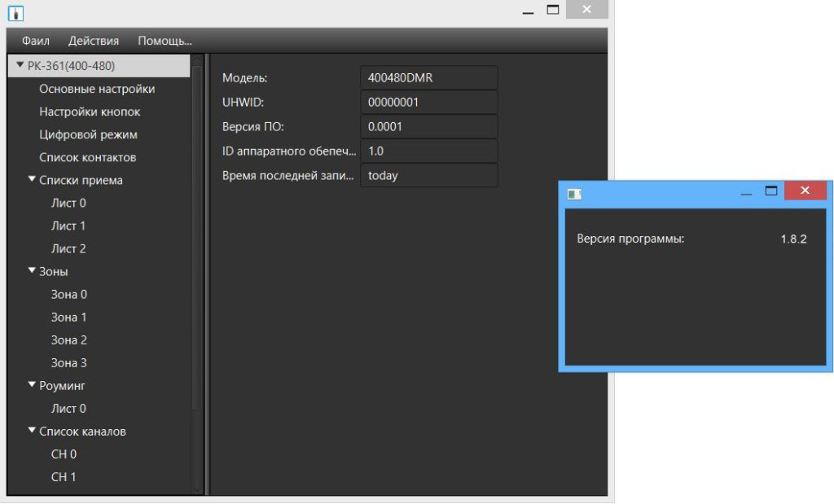The height and width of the screenshot is (504, 834).
Task: Open the Помощь... menu
Action: coord(165,41)
